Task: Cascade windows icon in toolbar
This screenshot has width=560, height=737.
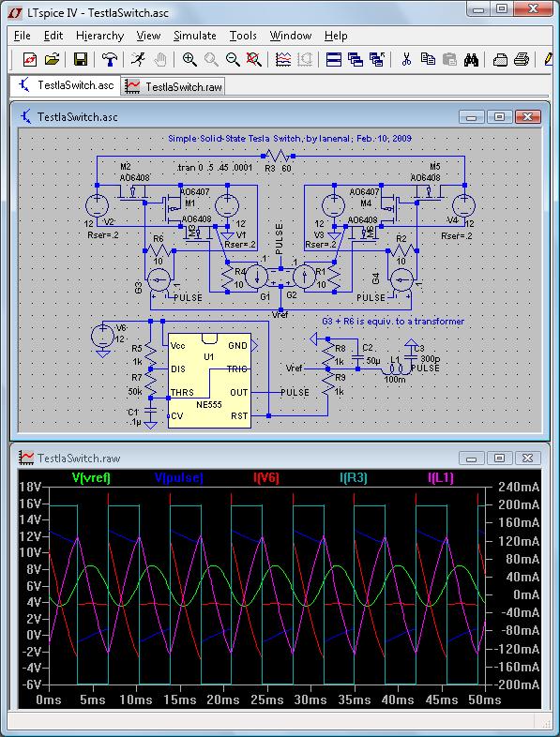Action: 356,59
